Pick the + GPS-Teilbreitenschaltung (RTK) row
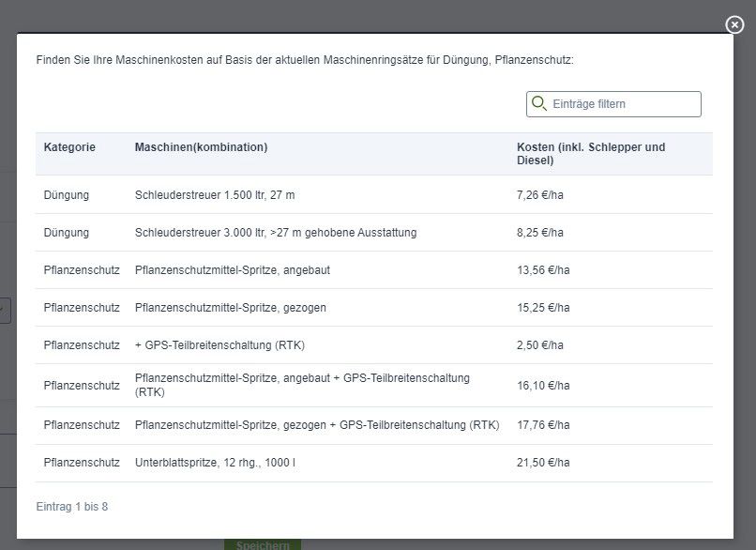Image resolution: width=756 pixels, height=550 pixels. (374, 345)
